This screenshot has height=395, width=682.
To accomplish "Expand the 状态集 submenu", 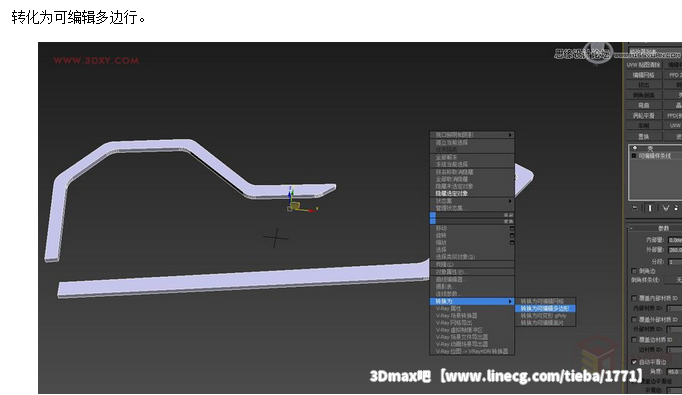I will point(472,201).
